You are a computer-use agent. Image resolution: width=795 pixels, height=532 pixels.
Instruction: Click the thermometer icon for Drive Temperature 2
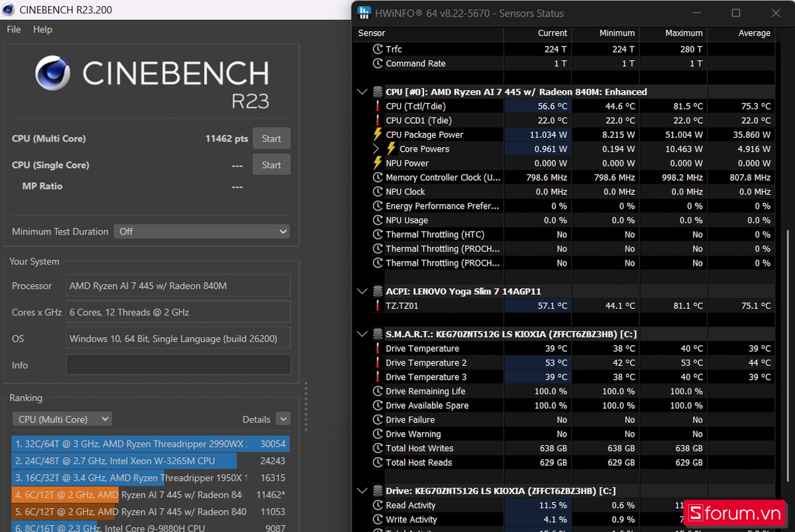point(378,362)
